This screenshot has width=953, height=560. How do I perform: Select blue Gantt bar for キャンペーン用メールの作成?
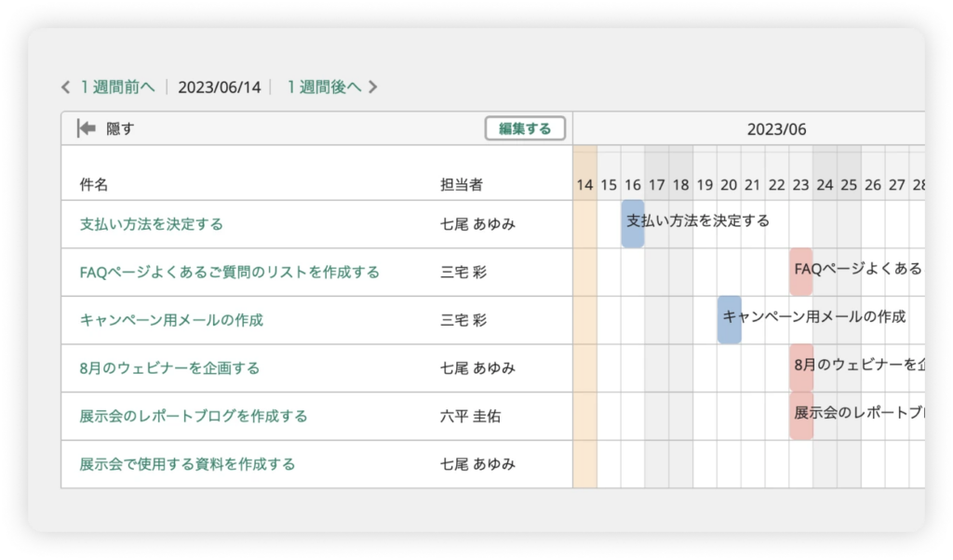coord(730,319)
